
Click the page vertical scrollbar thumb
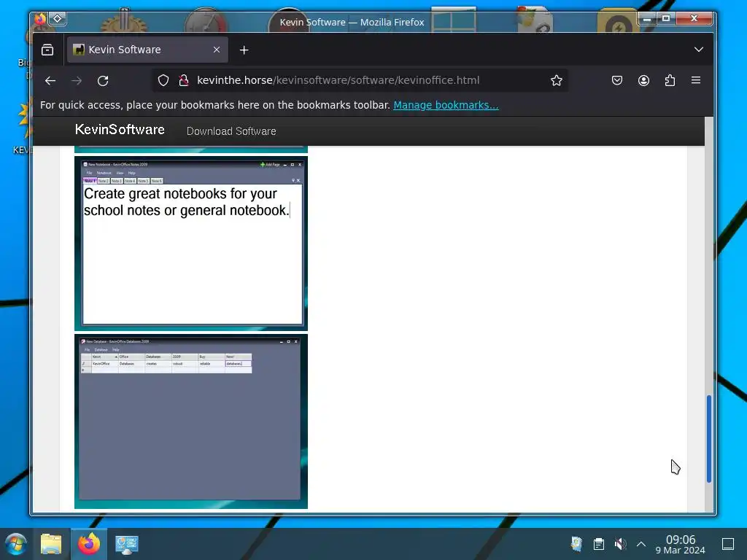[709, 438]
